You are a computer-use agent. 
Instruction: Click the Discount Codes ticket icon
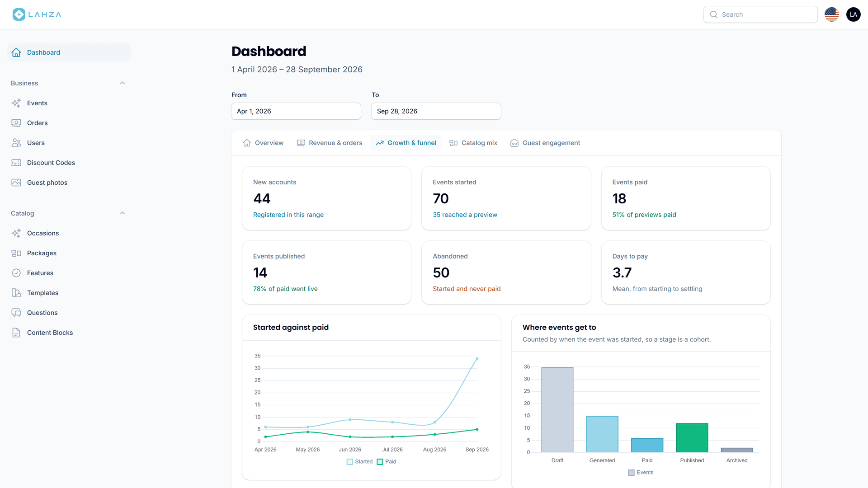click(16, 163)
